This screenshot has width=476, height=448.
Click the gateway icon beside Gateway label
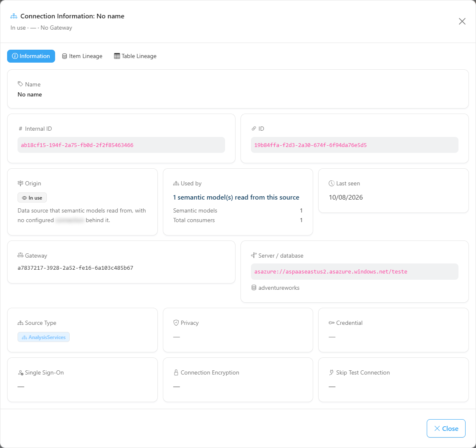coord(20,255)
